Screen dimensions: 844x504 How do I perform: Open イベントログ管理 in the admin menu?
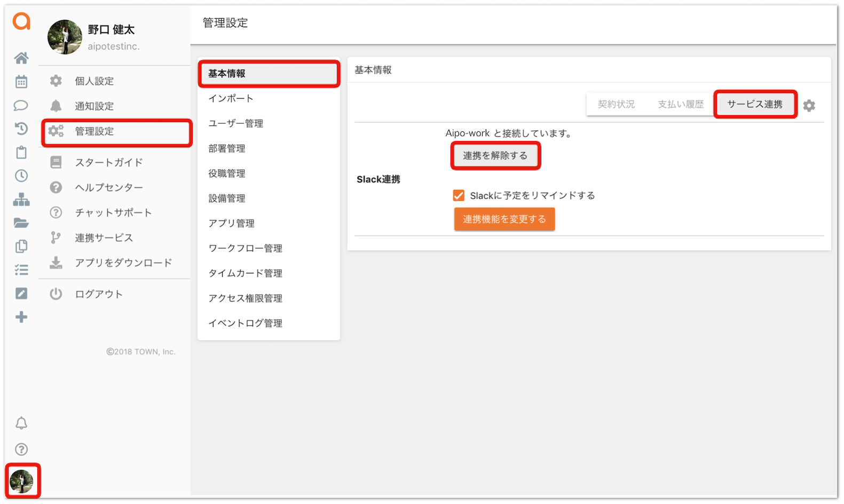point(269,324)
